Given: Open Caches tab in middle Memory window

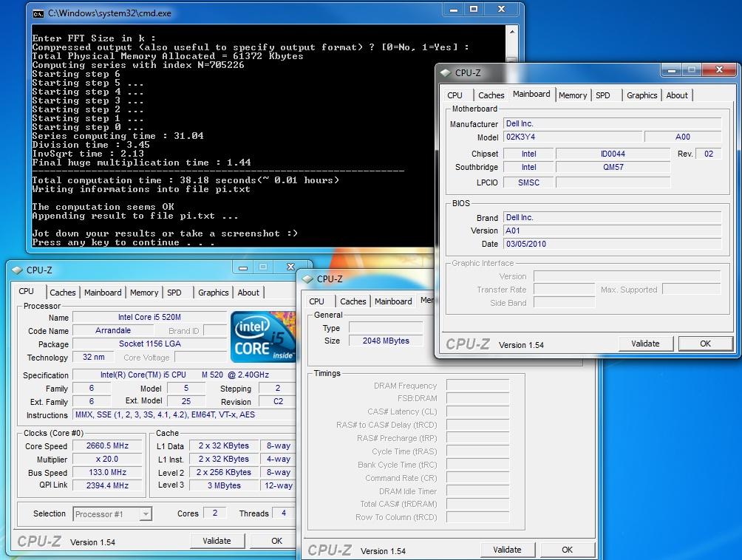Looking at the screenshot, I should [353, 301].
